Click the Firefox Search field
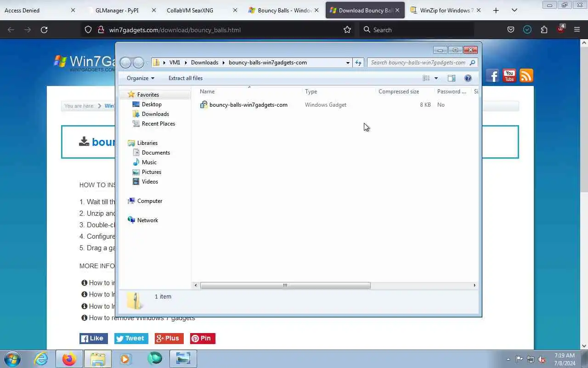The image size is (588, 368). [416, 30]
